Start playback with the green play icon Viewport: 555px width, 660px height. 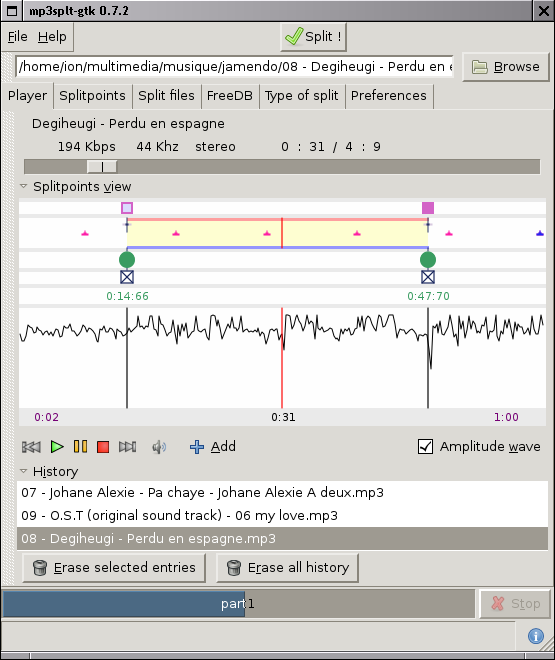pyautogui.click(x=57, y=447)
